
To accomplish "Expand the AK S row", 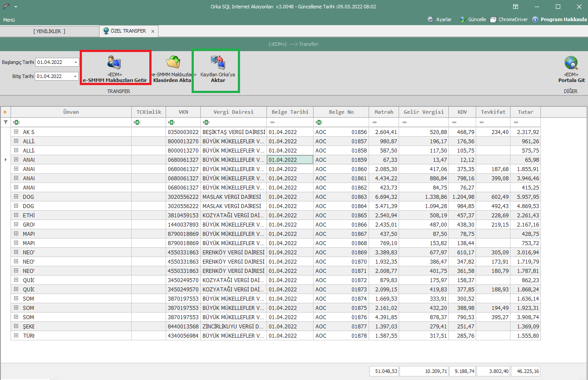I will [x=16, y=132].
